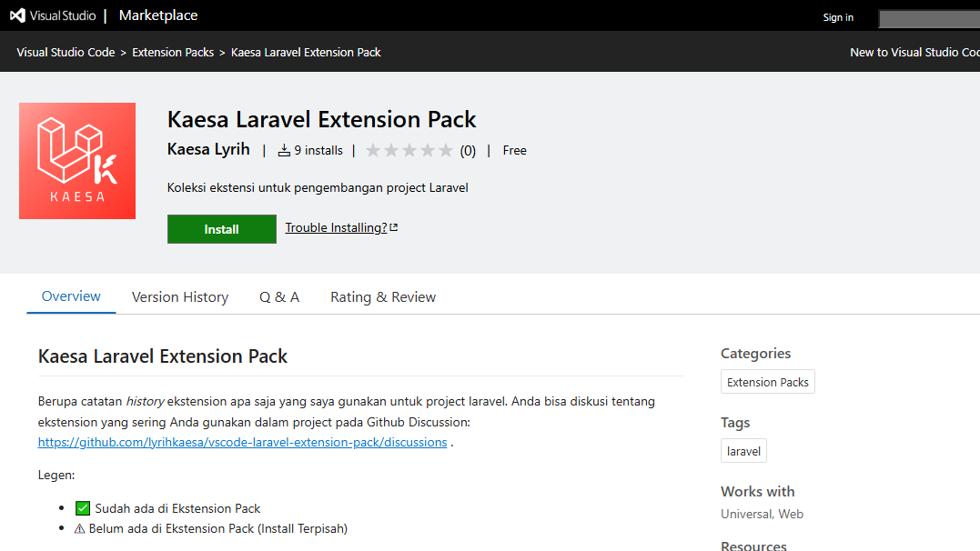This screenshot has width=980, height=551.
Task: Click the Sudah ada di Ekstension Pack text
Action: click(x=177, y=508)
